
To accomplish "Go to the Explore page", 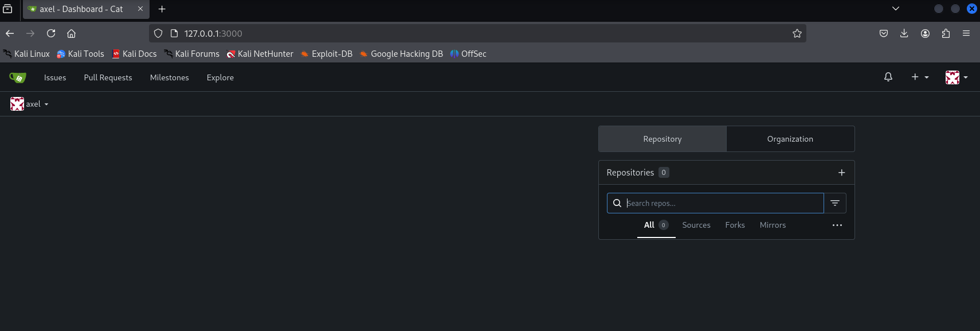I will click(x=220, y=77).
